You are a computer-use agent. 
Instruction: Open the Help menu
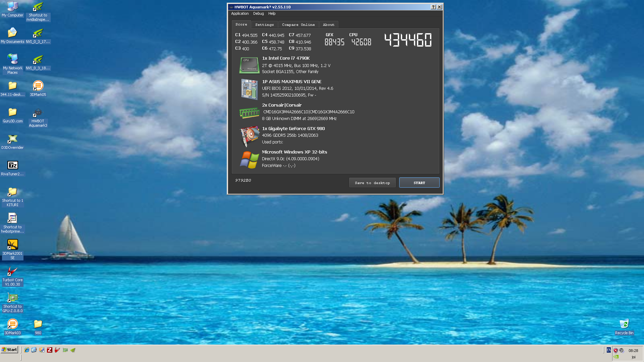tap(272, 14)
